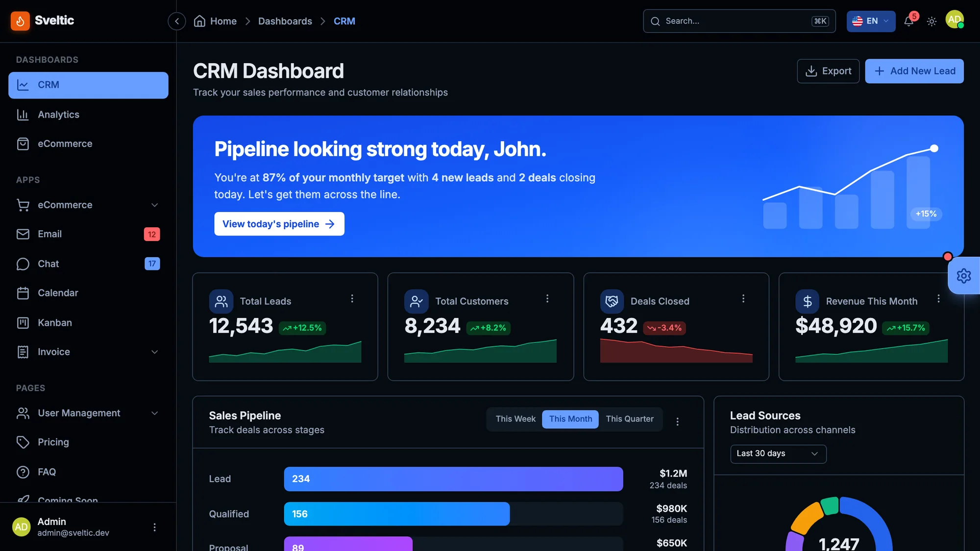Click the $1.2M Lead stage value

(x=673, y=473)
